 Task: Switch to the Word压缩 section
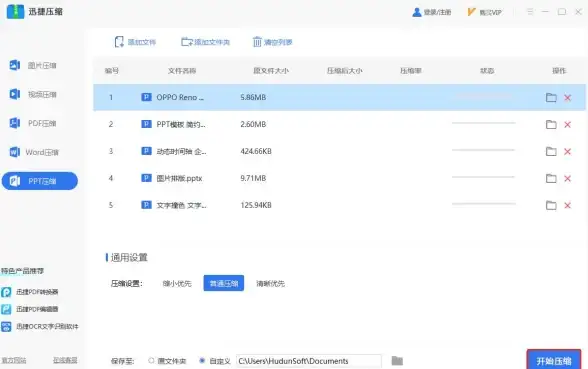pos(34,152)
